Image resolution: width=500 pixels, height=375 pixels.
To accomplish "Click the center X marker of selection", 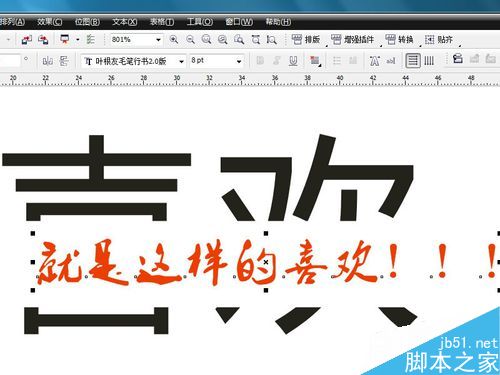I will (266, 262).
